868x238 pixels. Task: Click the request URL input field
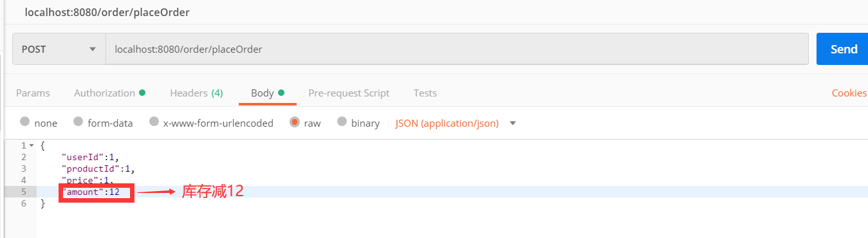457,49
